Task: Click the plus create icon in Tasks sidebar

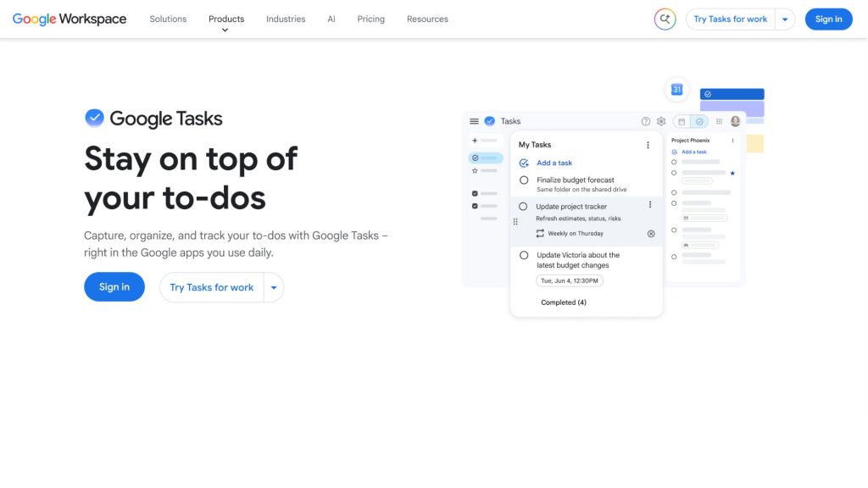Action: [x=475, y=141]
